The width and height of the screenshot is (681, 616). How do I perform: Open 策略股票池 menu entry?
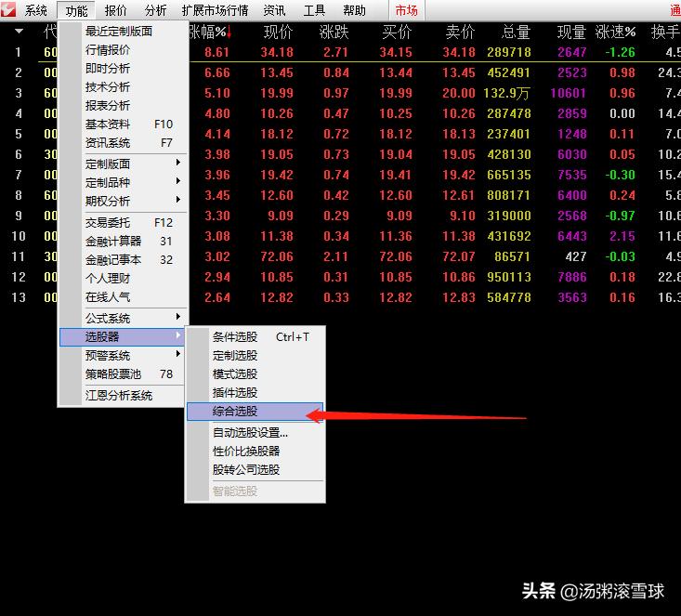[x=122, y=374]
